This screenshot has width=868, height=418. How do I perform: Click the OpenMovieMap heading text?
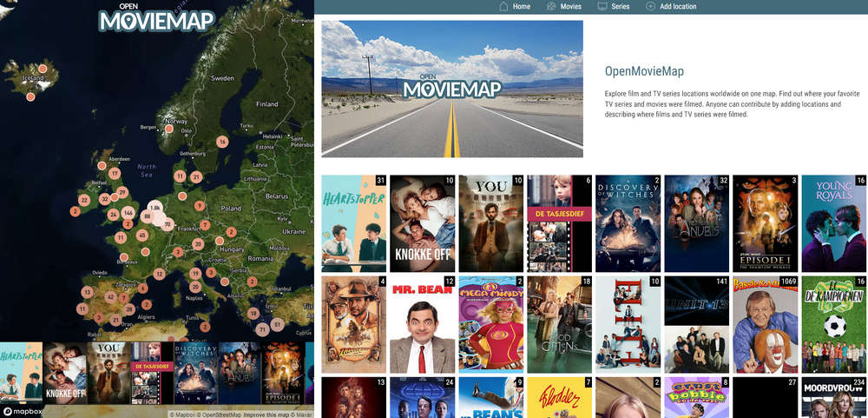coord(644,71)
